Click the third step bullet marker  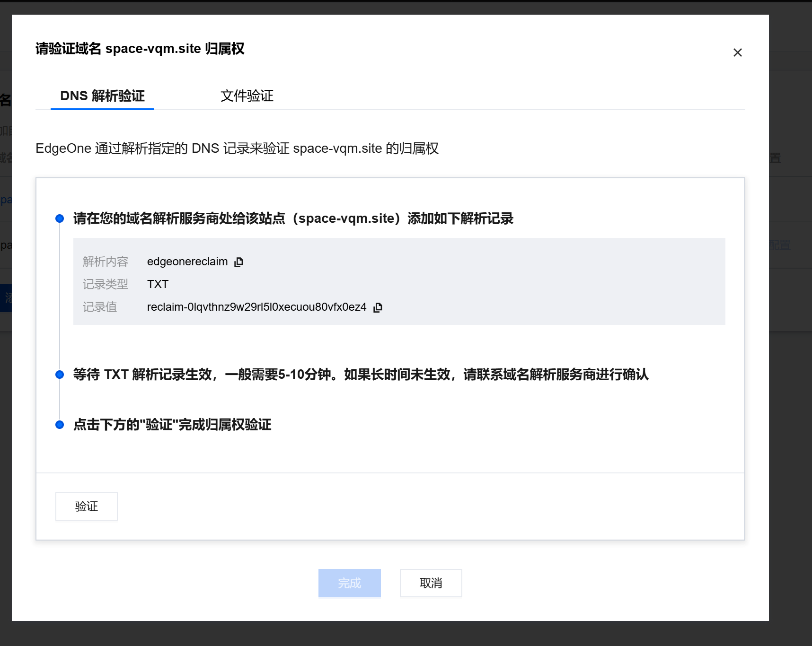[60, 425]
